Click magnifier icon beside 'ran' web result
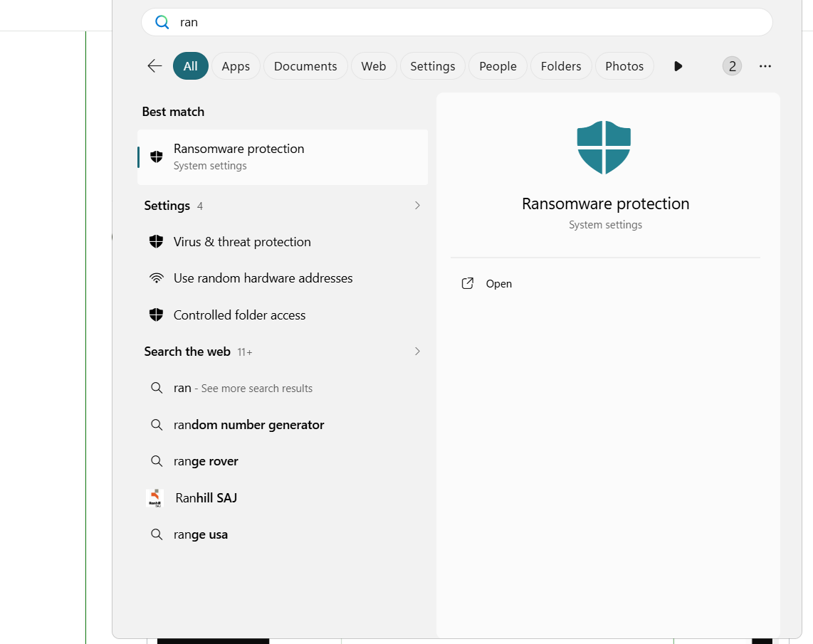Viewport: 813px width, 644px height. point(157,388)
